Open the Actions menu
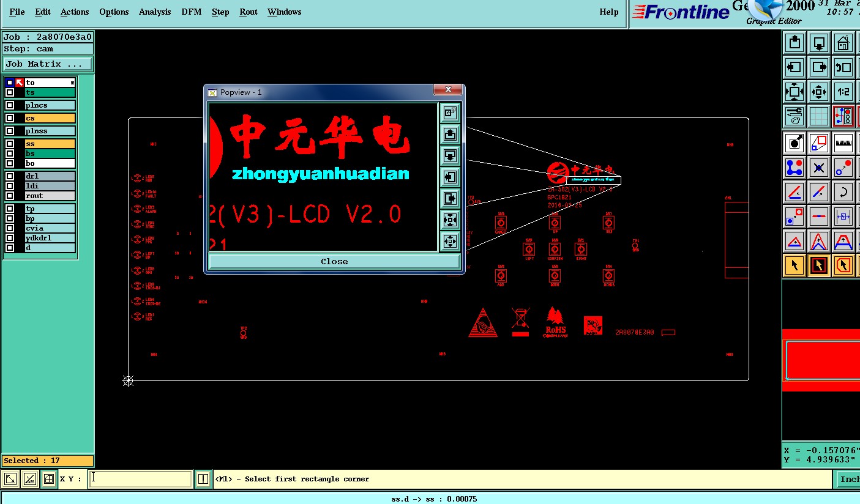This screenshot has width=860, height=504. click(x=75, y=12)
